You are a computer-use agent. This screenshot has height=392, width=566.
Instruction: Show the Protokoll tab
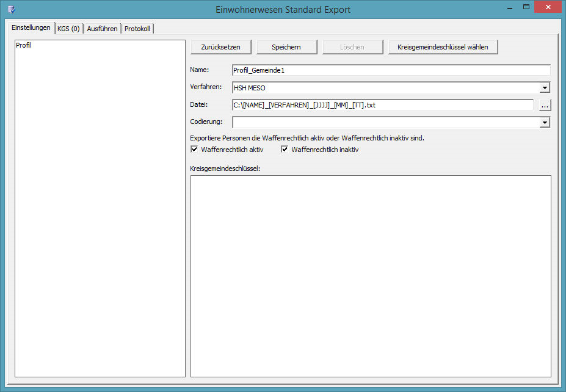tap(137, 29)
